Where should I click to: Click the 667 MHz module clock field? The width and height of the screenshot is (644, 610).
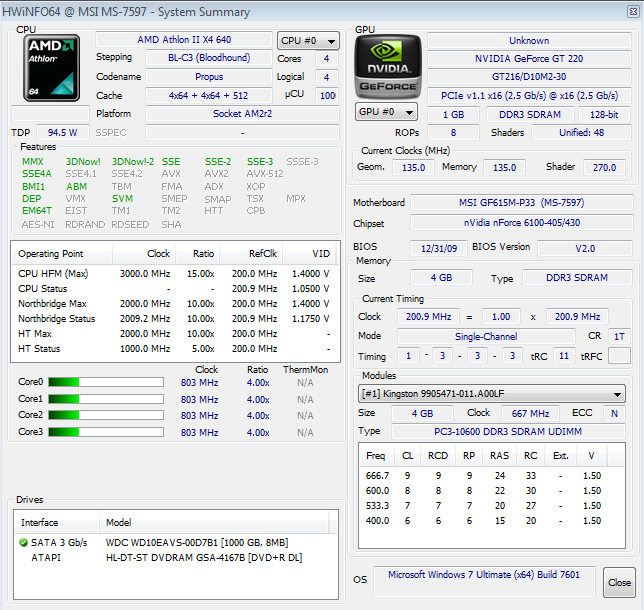(x=530, y=413)
